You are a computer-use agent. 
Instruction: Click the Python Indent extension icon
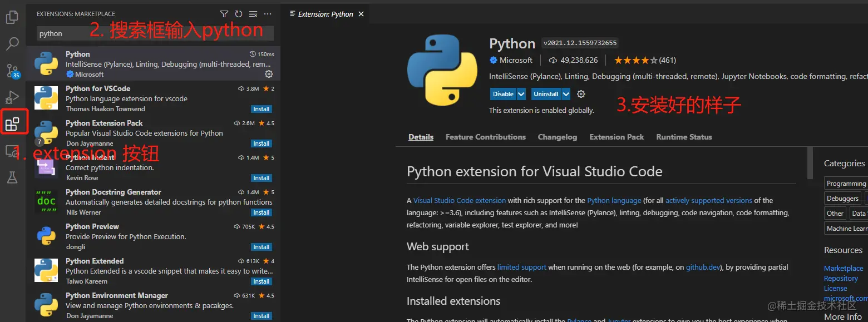click(x=46, y=167)
